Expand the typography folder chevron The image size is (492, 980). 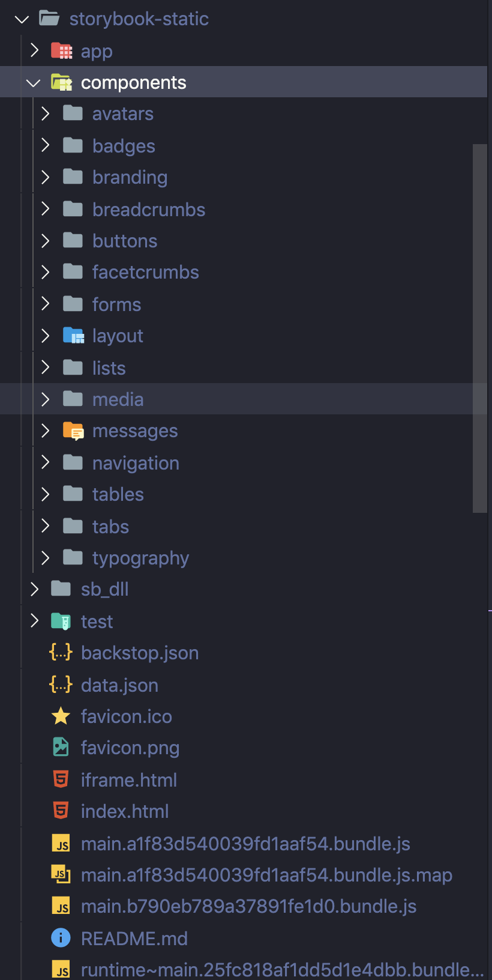click(45, 558)
